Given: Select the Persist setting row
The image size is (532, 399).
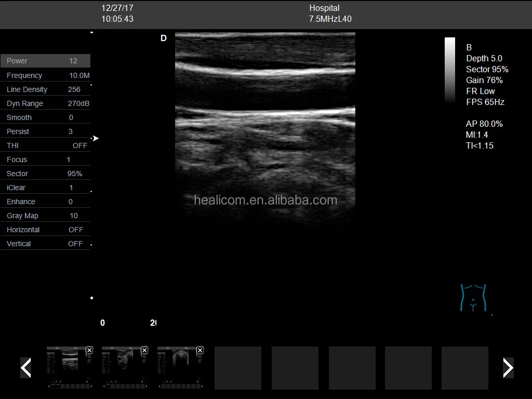Looking at the screenshot, I should pos(46,131).
